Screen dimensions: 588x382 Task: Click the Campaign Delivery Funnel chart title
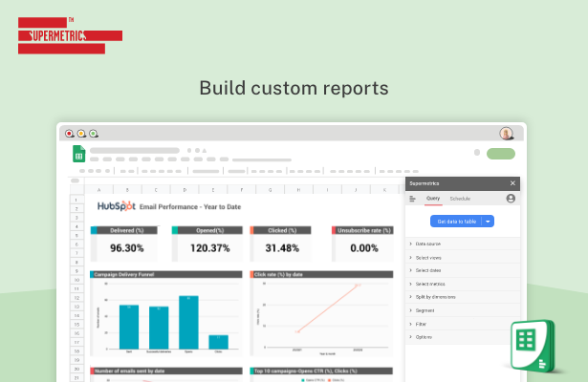click(124, 274)
